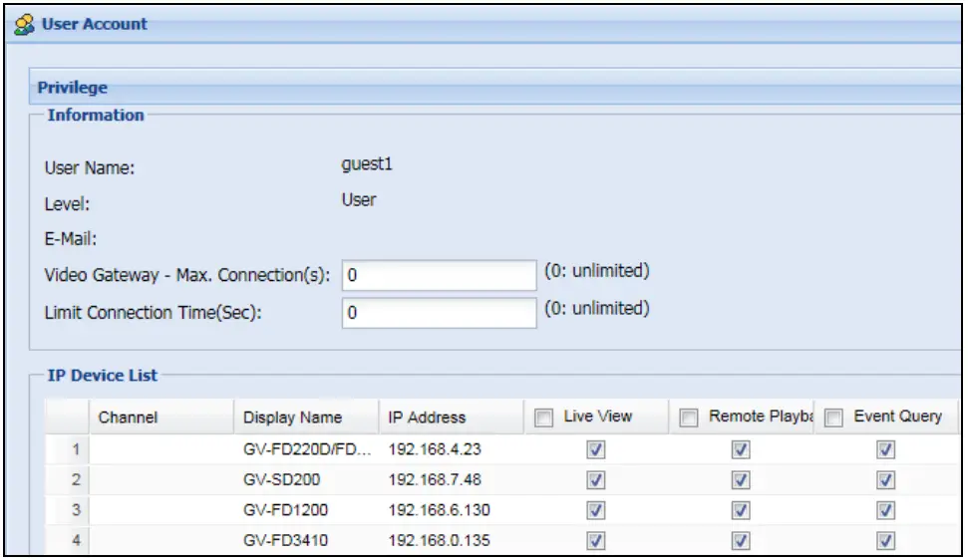Click IP address 192.168.0.135
Viewport: 968px width, 560px height.
click(x=439, y=541)
